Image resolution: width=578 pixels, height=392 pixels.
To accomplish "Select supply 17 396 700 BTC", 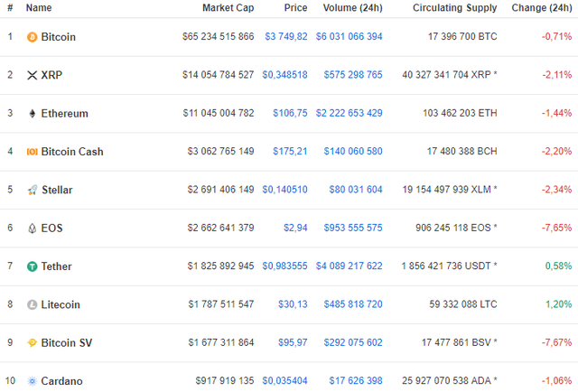I will point(462,36).
